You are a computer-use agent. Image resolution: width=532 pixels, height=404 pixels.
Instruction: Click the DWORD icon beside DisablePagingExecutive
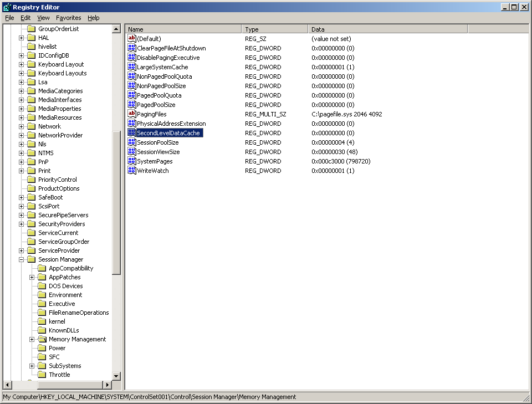[x=132, y=57]
